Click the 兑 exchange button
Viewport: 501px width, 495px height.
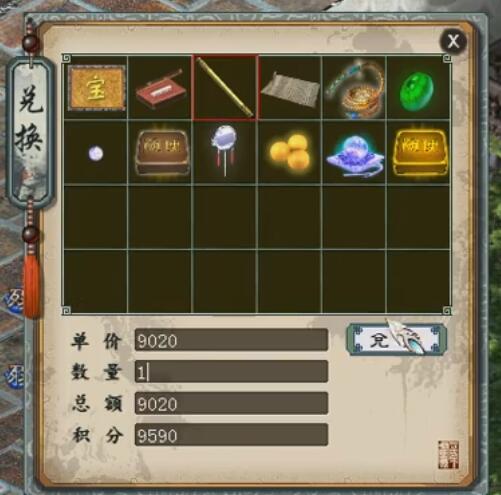[396, 339]
